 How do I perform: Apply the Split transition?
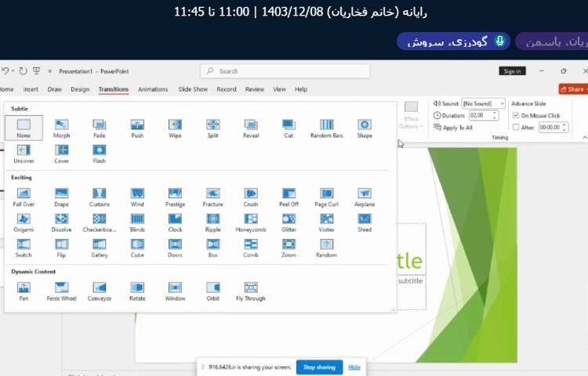[213, 128]
